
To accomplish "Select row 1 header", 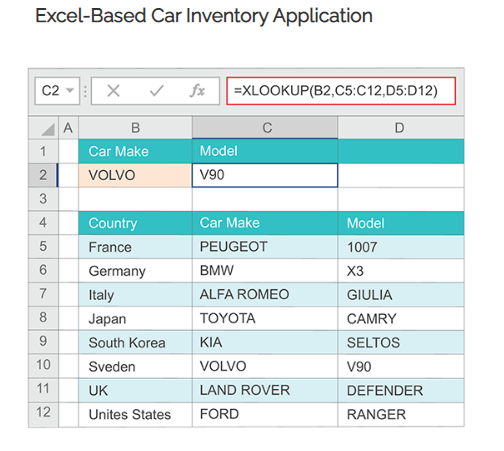I will click(x=43, y=151).
